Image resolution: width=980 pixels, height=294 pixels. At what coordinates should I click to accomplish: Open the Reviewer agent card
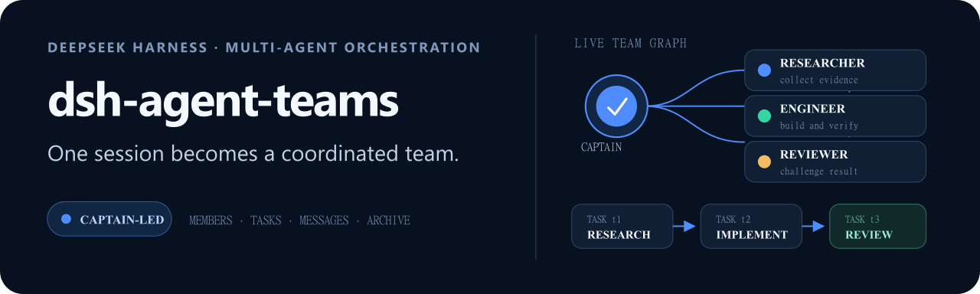tap(835, 162)
